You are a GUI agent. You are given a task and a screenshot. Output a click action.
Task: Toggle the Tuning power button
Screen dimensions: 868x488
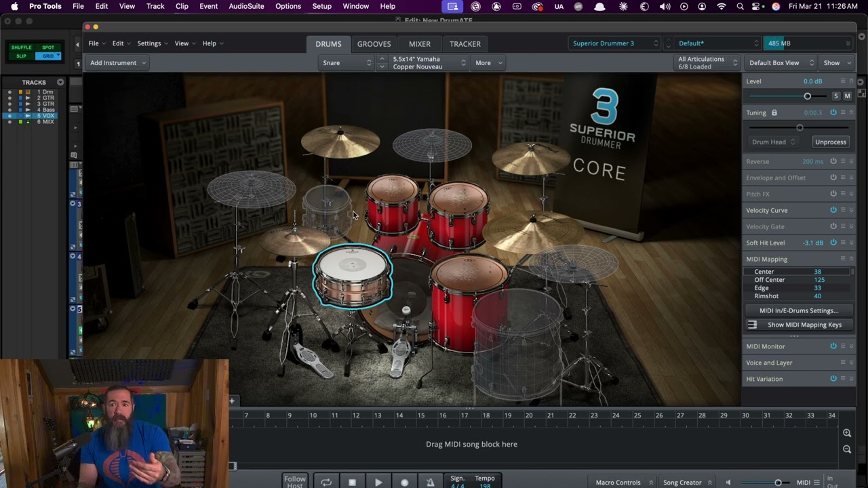(833, 113)
